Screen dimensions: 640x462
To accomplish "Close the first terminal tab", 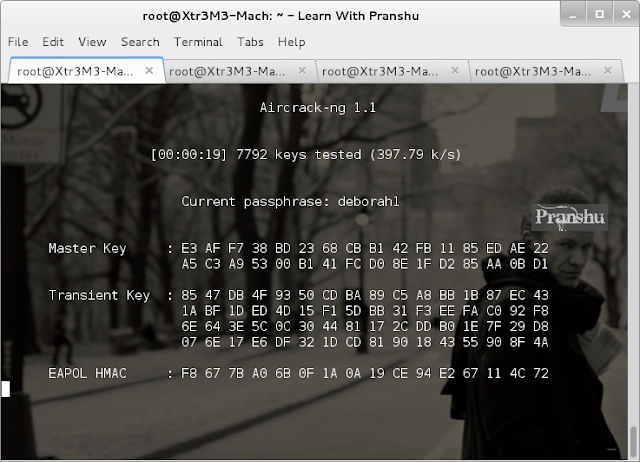I will point(149,71).
